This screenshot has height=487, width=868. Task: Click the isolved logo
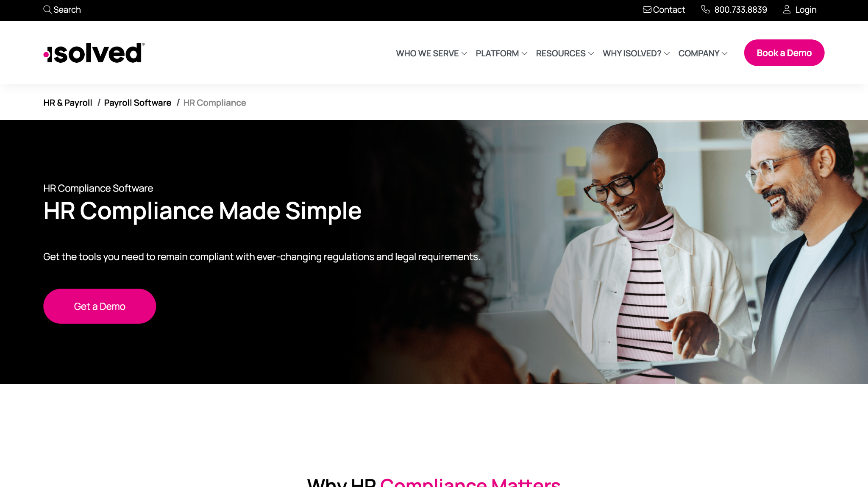pyautogui.click(x=94, y=53)
